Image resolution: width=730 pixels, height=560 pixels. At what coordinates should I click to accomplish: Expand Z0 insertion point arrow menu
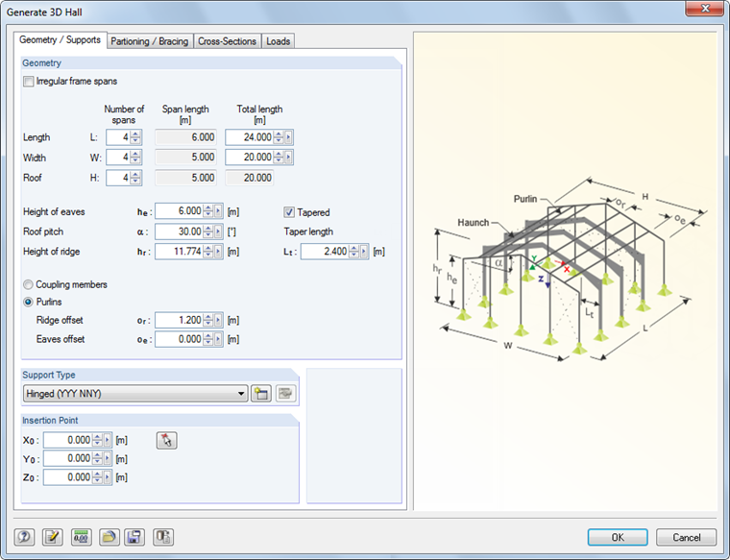tap(107, 477)
